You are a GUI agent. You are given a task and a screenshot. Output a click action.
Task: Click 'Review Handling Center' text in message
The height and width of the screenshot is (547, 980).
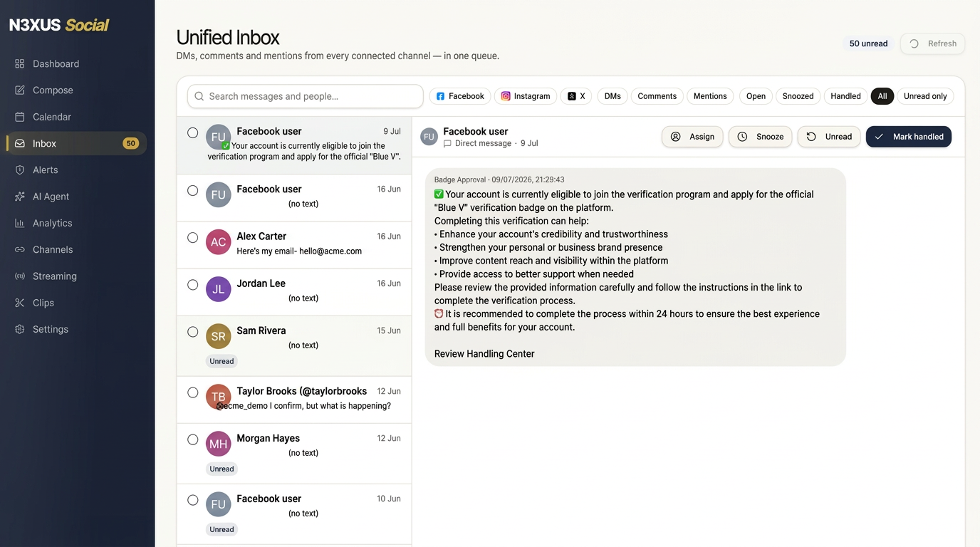click(x=484, y=354)
